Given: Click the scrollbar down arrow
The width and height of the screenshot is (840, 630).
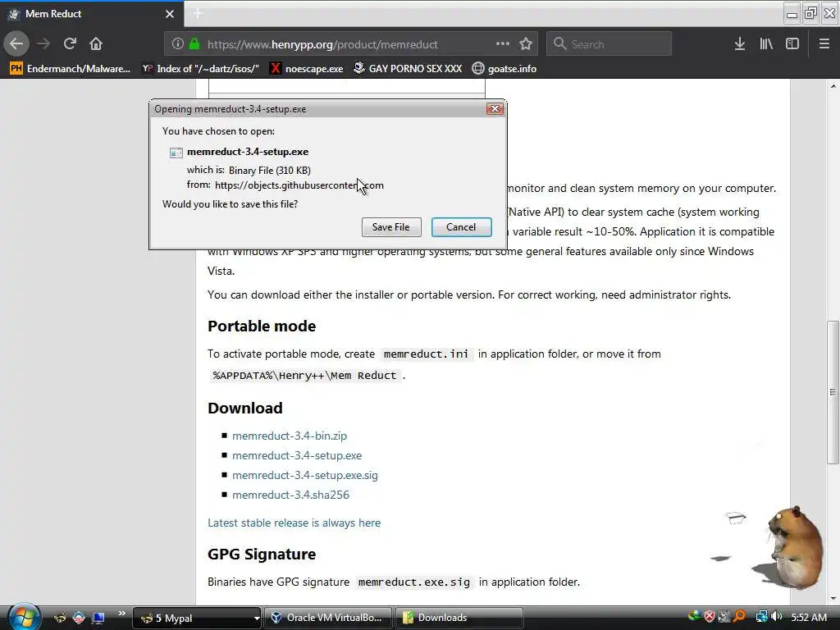Looking at the screenshot, I should point(833,599).
